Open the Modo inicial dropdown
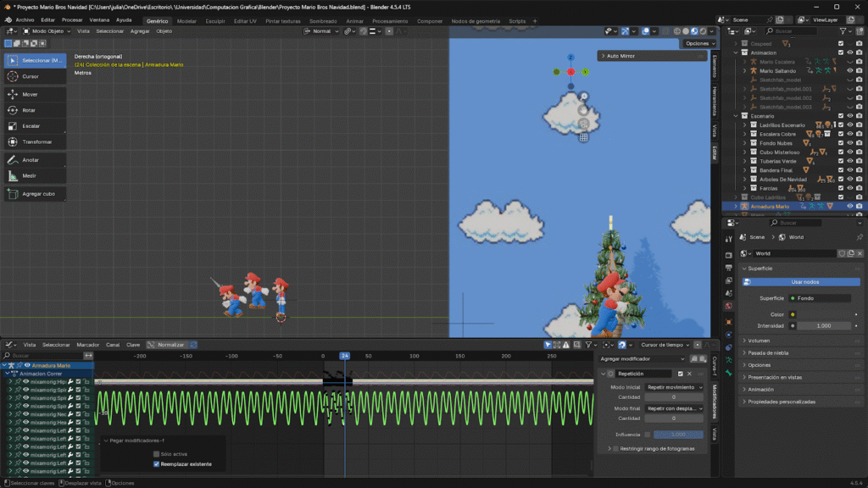This screenshot has height=488, width=868. pyautogui.click(x=674, y=386)
